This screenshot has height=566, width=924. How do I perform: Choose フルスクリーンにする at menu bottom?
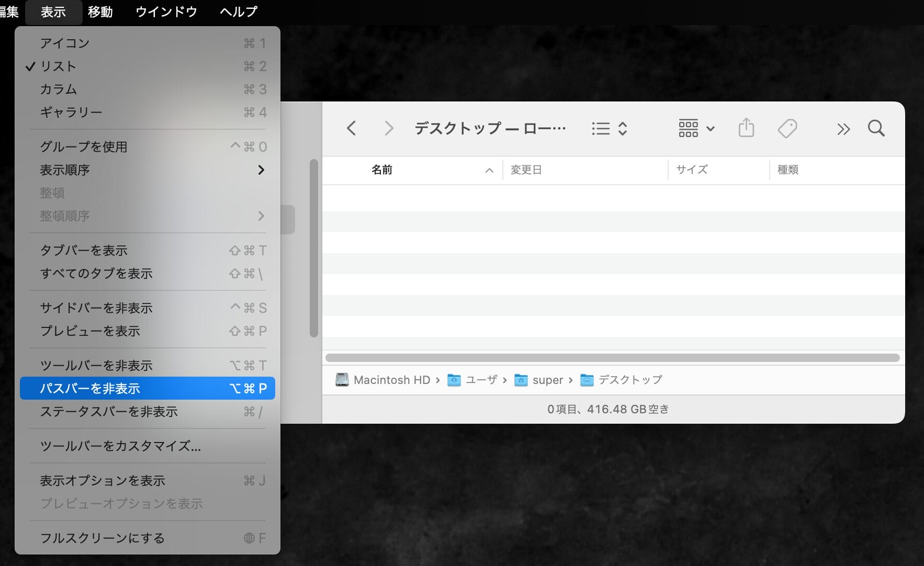[x=102, y=538]
